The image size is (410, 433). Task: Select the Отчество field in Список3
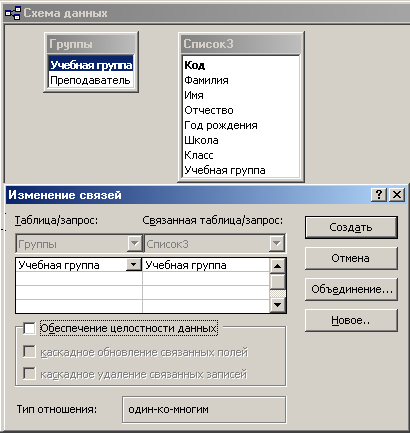209,110
